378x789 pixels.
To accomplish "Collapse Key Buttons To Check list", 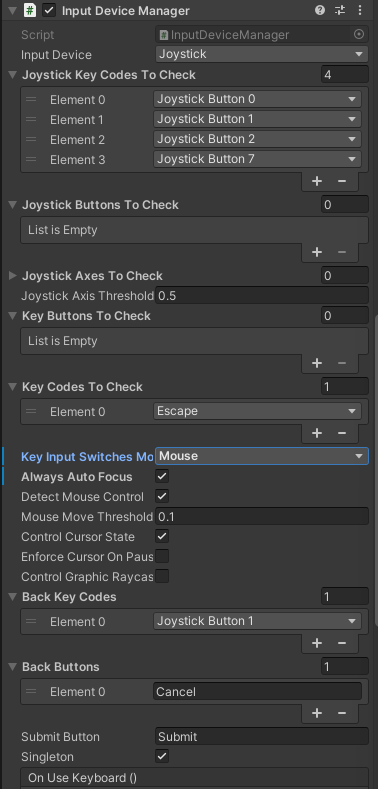I will pos(13,316).
